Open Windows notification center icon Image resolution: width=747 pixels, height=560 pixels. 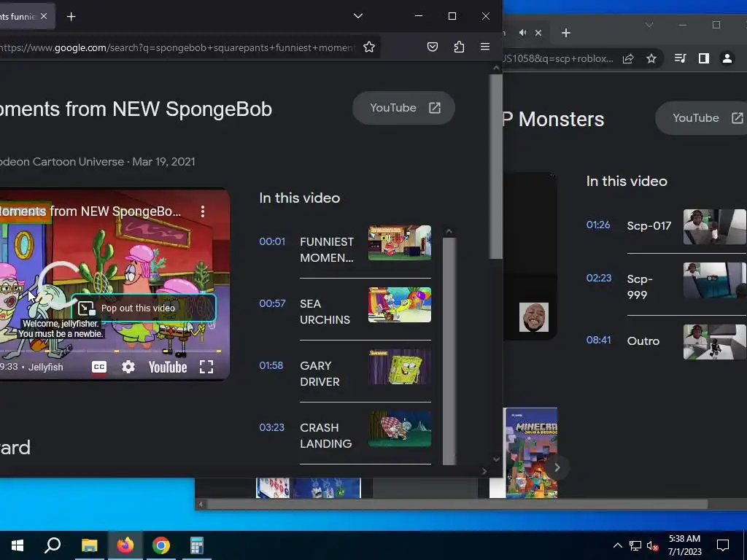(x=723, y=545)
